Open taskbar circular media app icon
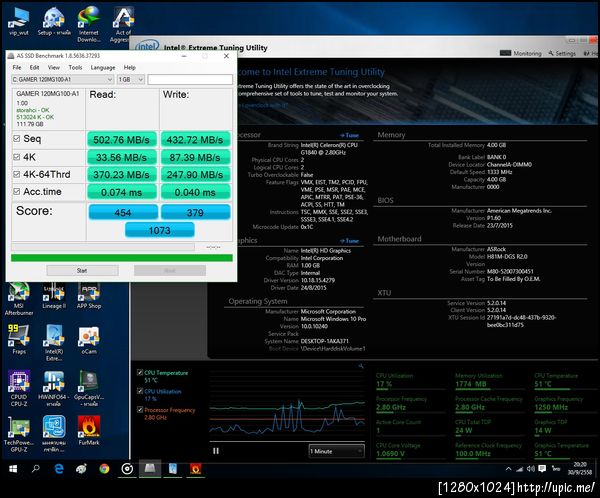The image size is (600, 498). click(x=127, y=469)
